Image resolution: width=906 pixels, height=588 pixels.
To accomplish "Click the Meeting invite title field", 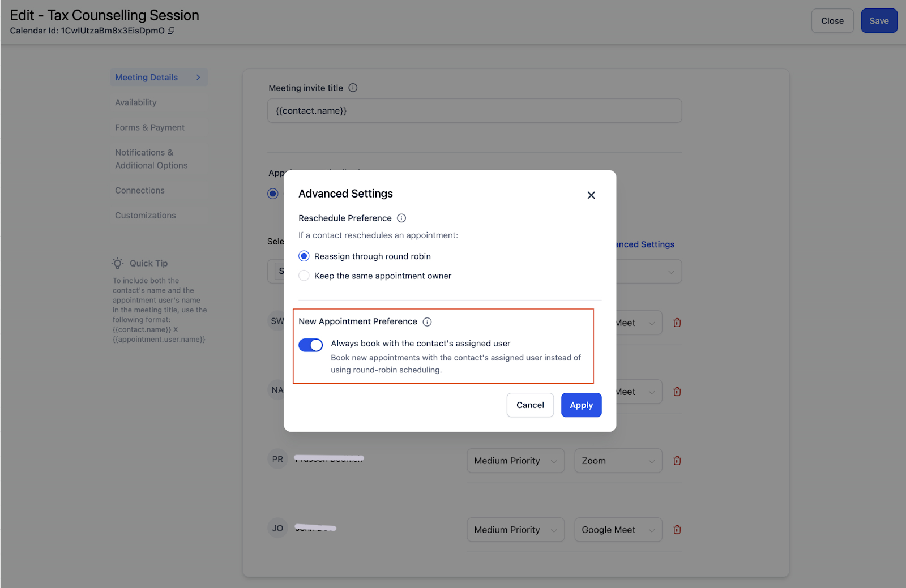I will 475,111.
